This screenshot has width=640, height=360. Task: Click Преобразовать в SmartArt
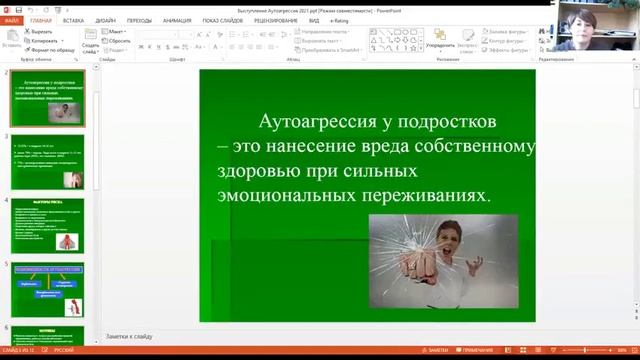click(329, 50)
